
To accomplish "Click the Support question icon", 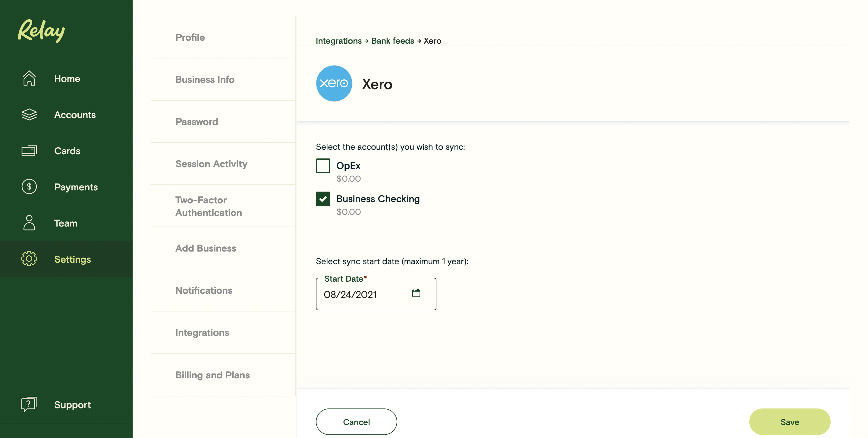I will coord(29,404).
